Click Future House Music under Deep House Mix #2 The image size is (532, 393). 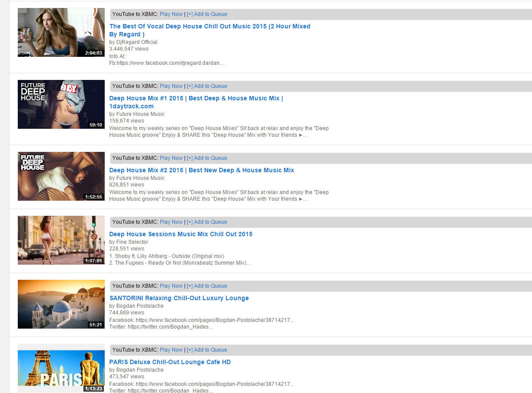point(141,178)
